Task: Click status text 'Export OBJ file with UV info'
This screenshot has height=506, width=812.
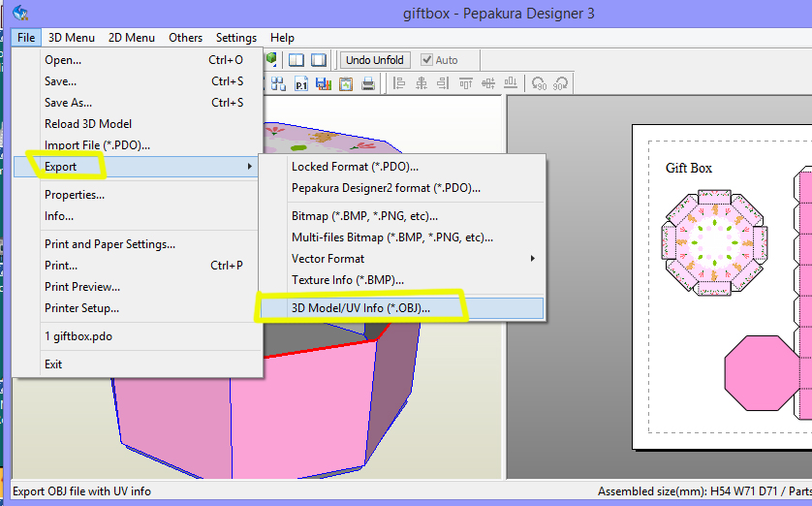Action: (81, 491)
